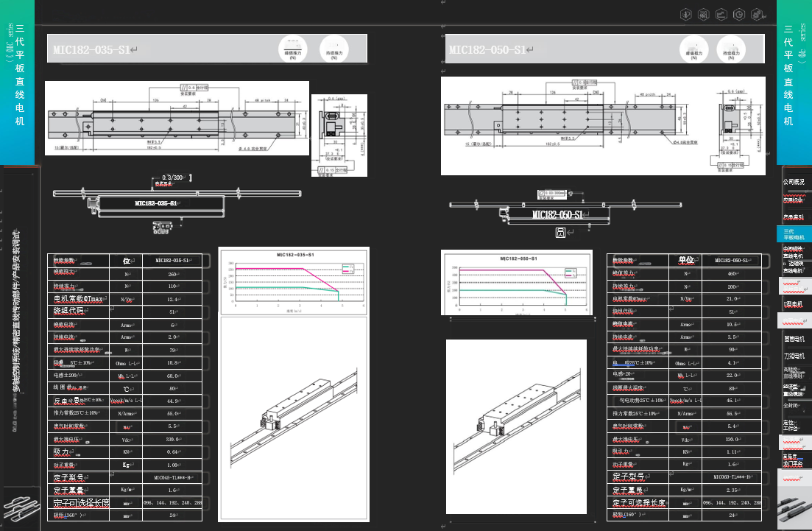Click the value 46.1 in the 050 table
This screenshot has width=812, height=531.
(x=732, y=401)
